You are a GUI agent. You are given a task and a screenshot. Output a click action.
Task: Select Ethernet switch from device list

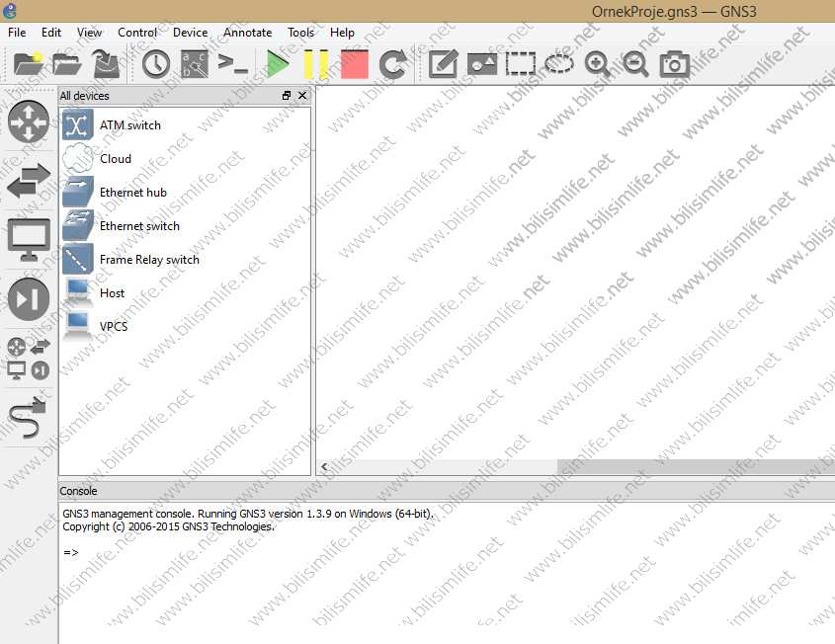138,226
